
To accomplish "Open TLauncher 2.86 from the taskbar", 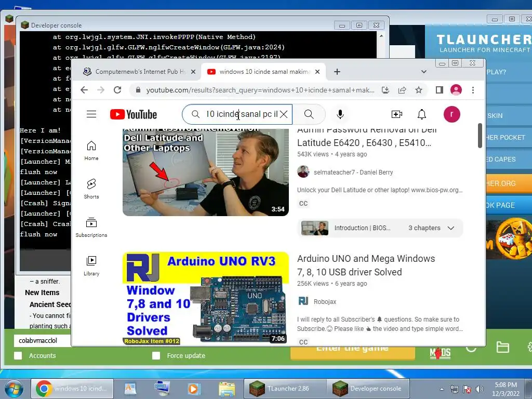I will click(285, 389).
